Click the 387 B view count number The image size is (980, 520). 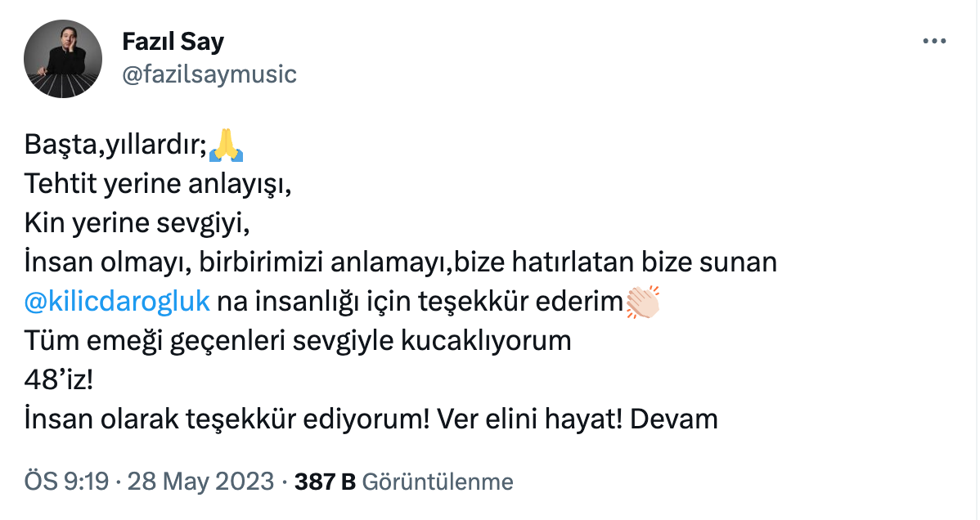click(325, 482)
